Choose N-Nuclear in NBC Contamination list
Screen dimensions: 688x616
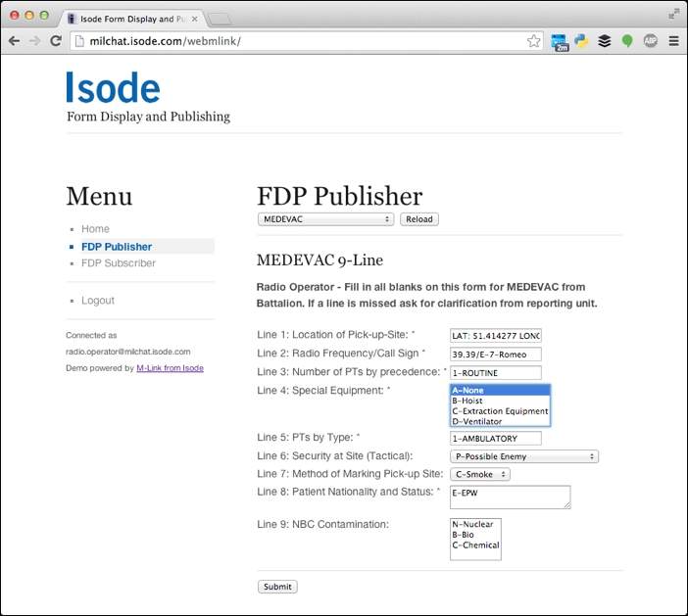pos(471,524)
